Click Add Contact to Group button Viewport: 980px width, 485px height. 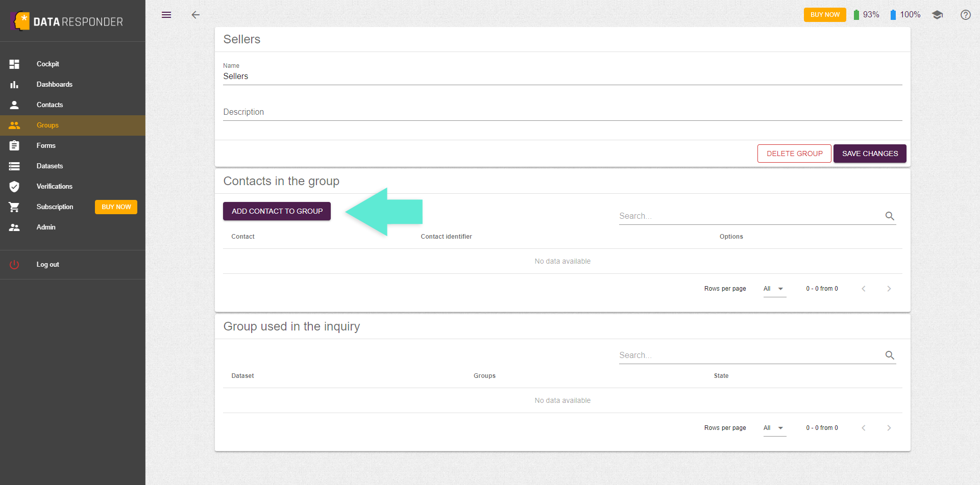coord(277,211)
